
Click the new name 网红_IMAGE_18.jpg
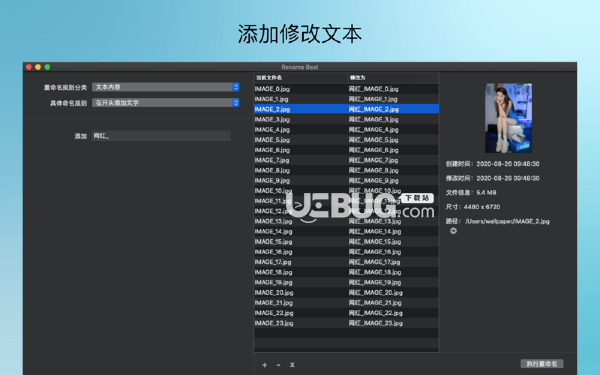(x=375, y=272)
